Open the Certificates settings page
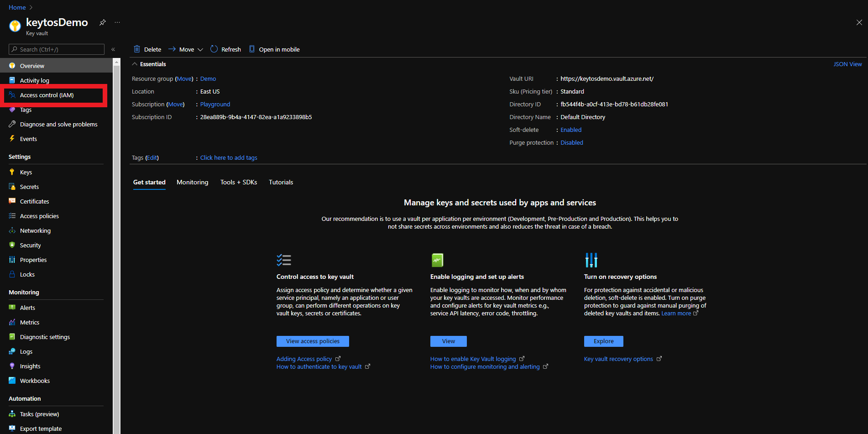Viewport: 868px width, 434px height. click(x=56, y=201)
